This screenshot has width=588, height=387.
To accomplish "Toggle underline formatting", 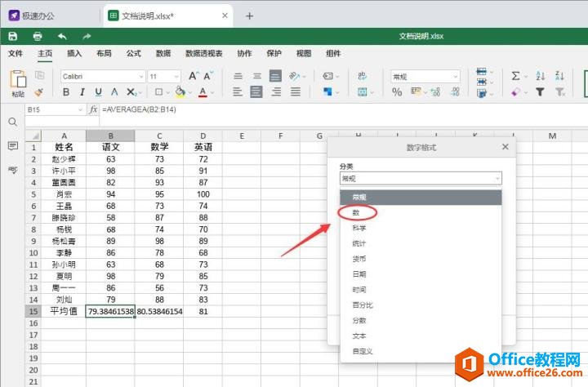I will coord(98,92).
